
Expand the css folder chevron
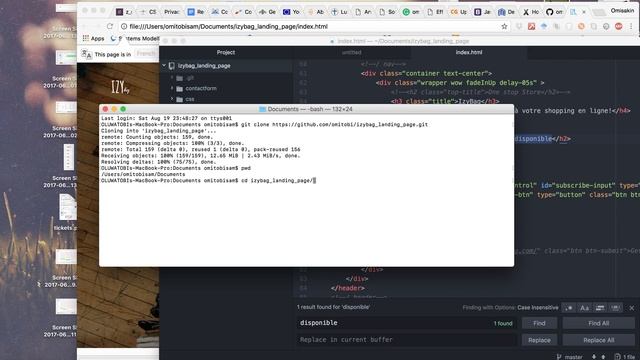(172, 99)
